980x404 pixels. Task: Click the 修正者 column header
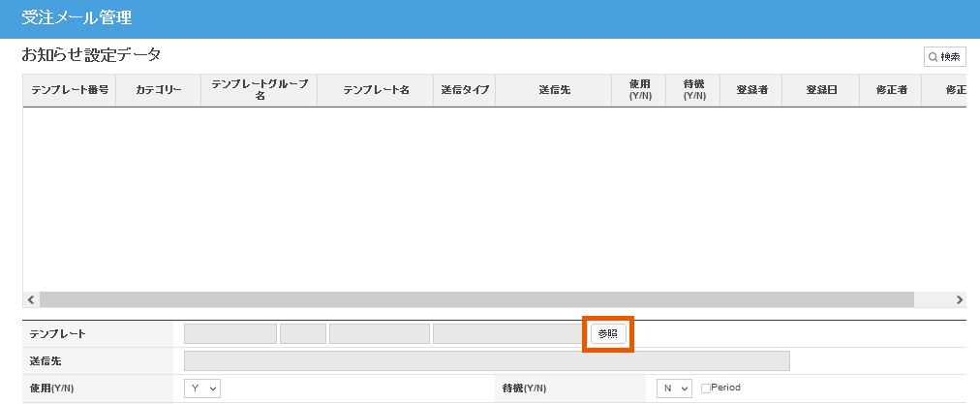tap(891, 90)
